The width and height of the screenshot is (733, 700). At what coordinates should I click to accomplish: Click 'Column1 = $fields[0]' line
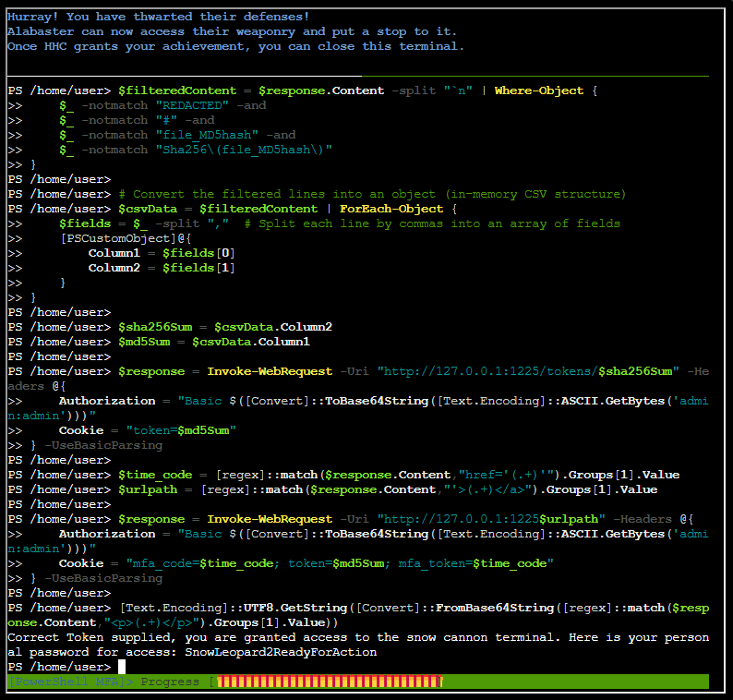[162, 253]
